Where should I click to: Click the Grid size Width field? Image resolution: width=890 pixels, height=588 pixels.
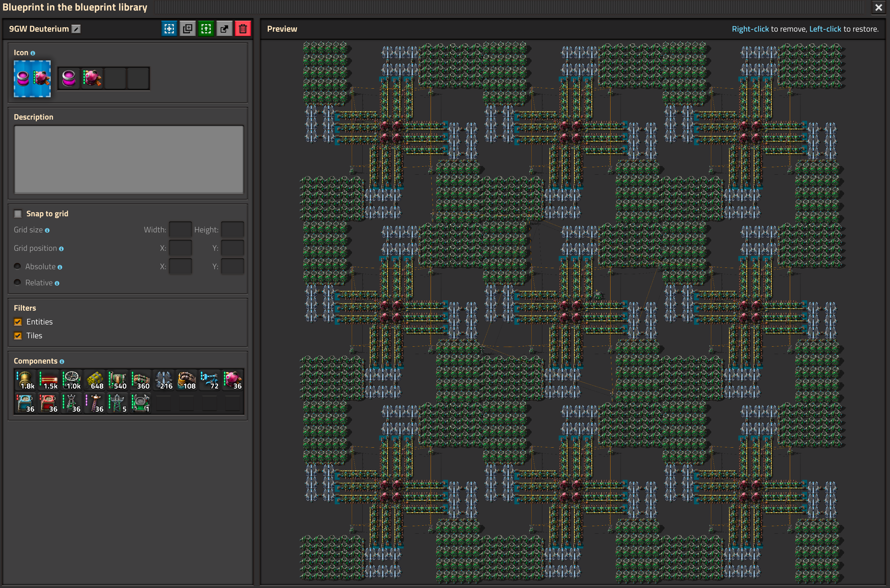point(180,230)
